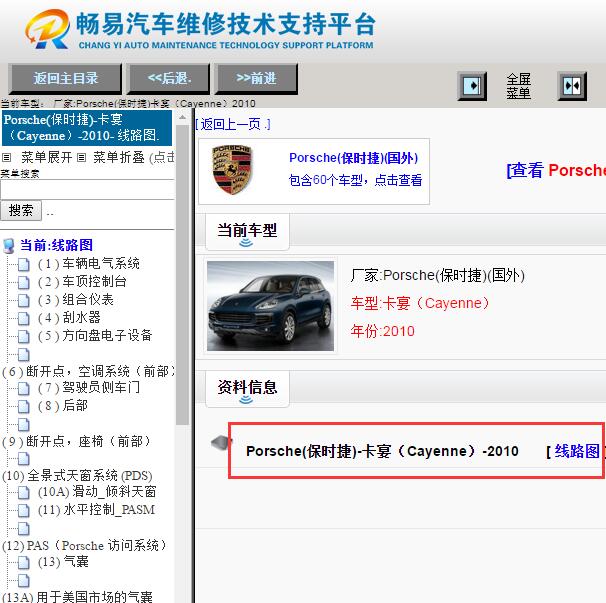
Task: Expand all menus via 菜单展开
Action: point(46,157)
